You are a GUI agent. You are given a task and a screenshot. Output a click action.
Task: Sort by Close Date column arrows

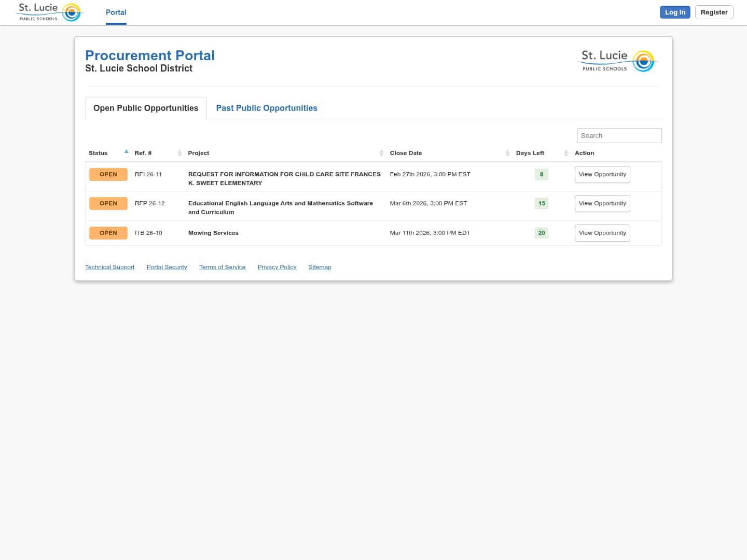507,153
